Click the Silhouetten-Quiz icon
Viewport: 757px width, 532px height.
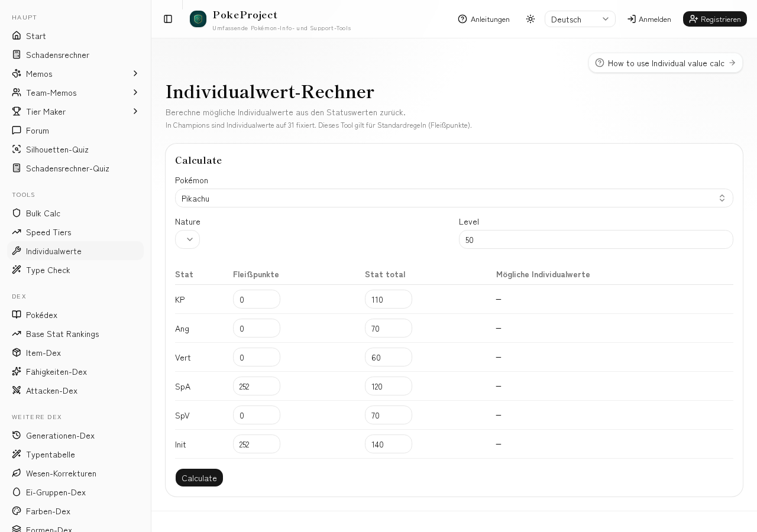point(17,150)
